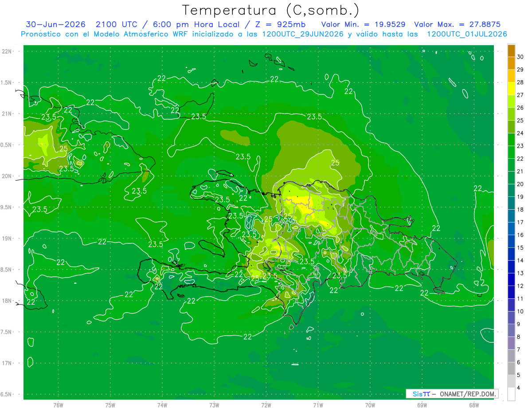Click the map title "Temperatura (C,somb.)"
532x411 pixels.
pos(270,10)
